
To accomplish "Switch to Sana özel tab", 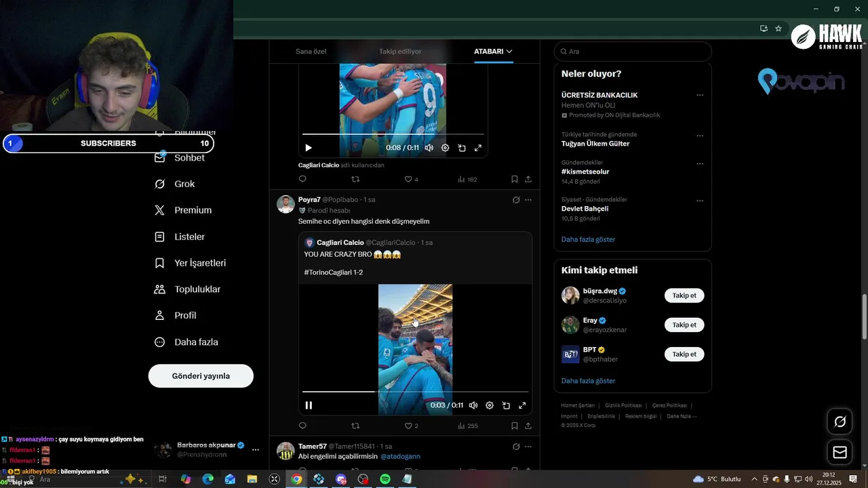I will point(311,52).
